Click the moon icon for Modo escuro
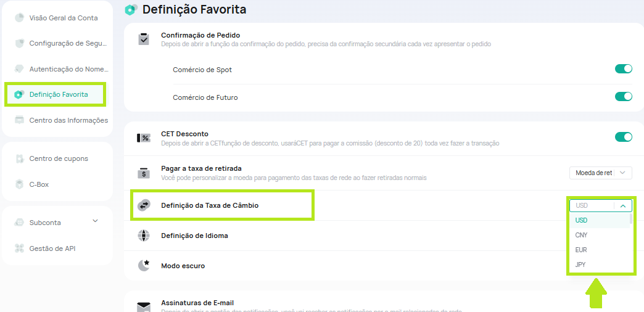Image resolution: width=644 pixels, height=312 pixels. coord(143,266)
